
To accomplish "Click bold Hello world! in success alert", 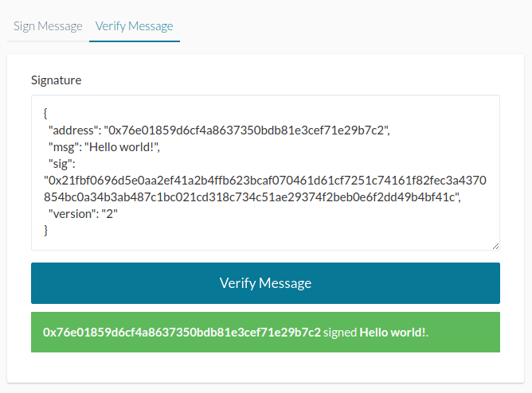I will (x=392, y=333).
